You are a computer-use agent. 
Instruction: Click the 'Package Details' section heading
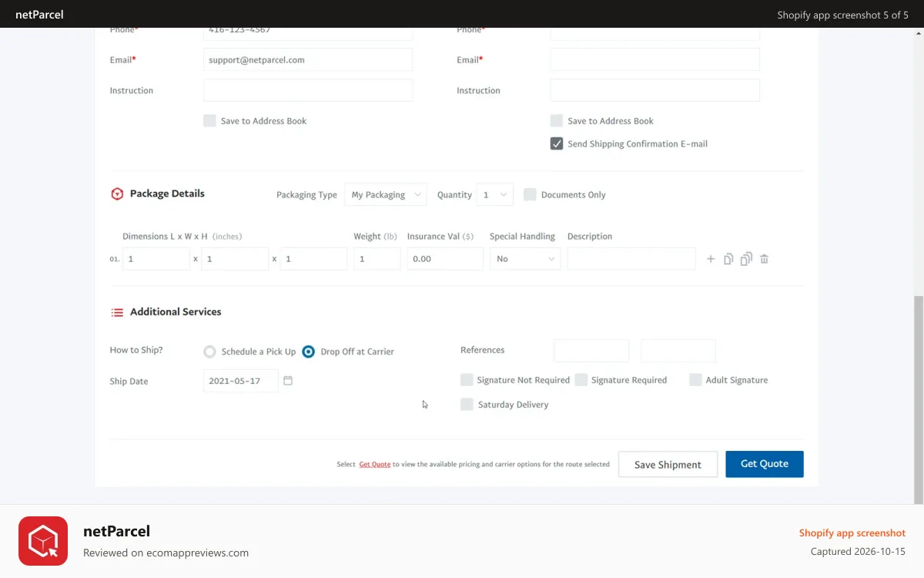(x=167, y=193)
